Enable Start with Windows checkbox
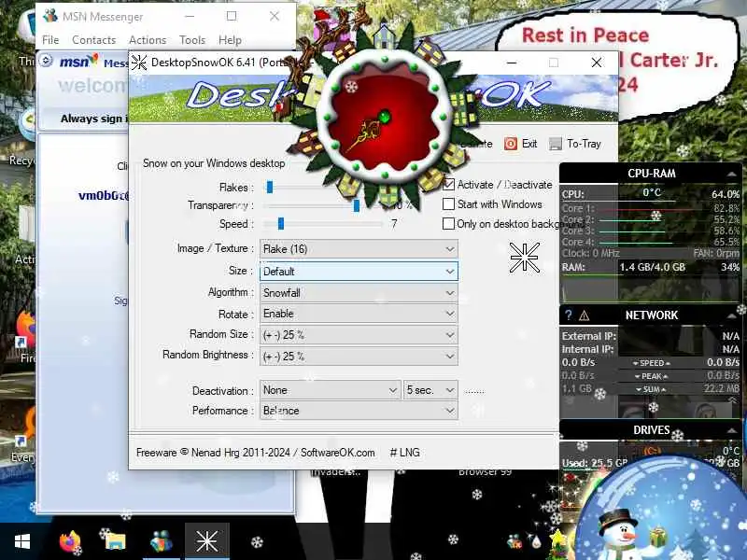Image resolution: width=747 pixels, height=560 pixels. [448, 203]
